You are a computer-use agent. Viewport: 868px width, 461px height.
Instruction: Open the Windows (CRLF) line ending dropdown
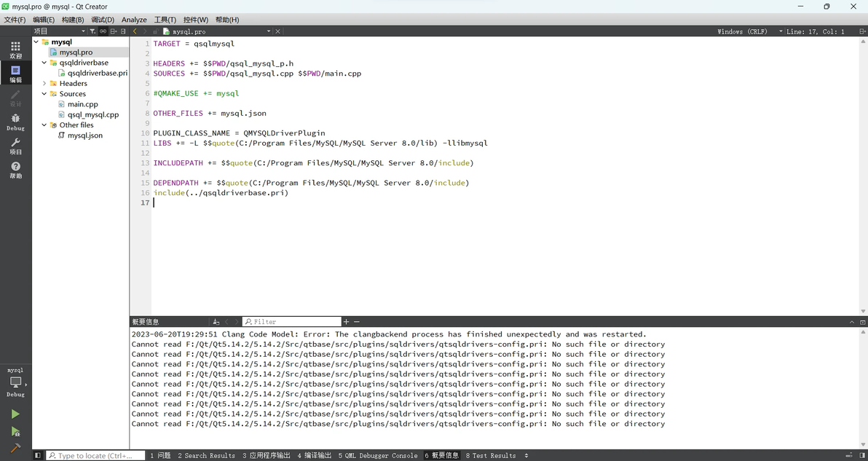[x=749, y=31]
